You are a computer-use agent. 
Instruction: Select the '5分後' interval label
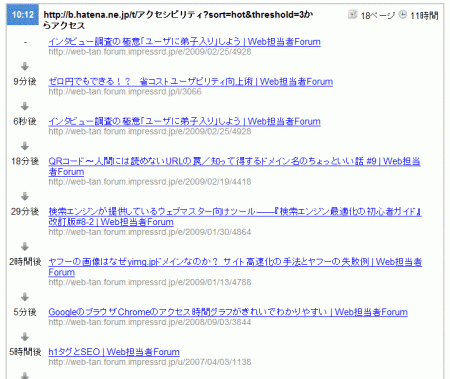25,312
